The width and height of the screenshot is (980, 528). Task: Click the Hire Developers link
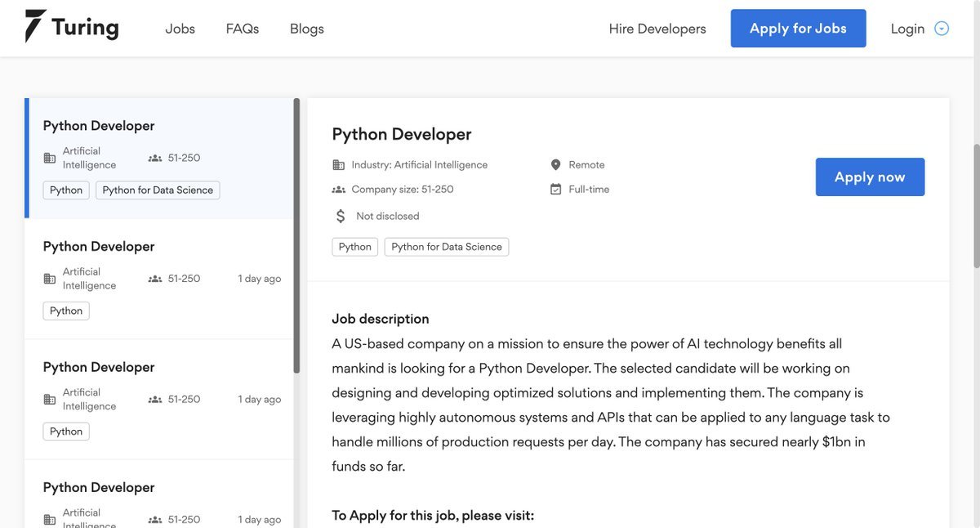(657, 27)
